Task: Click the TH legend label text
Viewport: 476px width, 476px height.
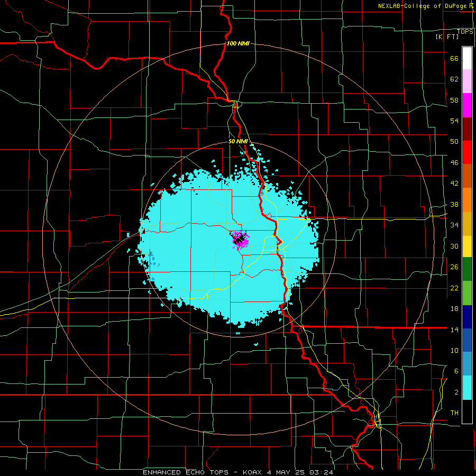Action: pos(454,413)
